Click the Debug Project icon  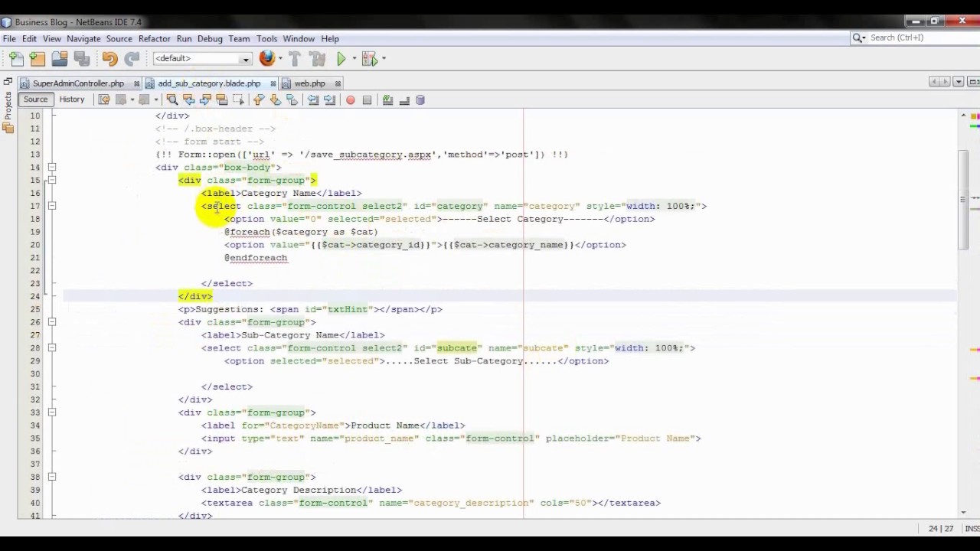[369, 59]
